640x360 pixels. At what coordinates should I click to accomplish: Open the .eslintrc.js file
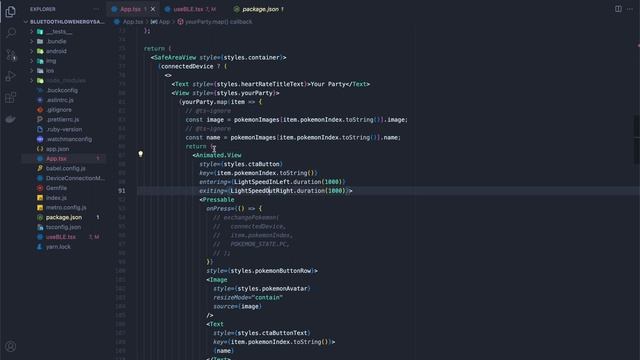click(x=60, y=100)
